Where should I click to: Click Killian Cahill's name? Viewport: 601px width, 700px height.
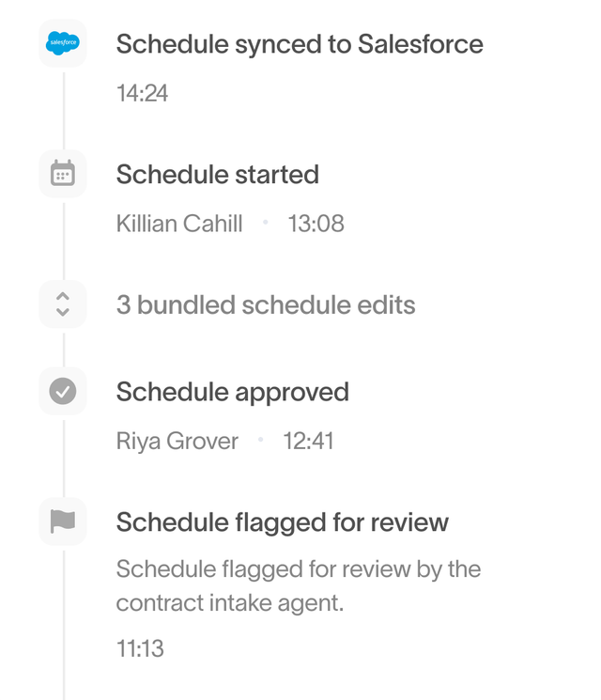click(x=179, y=224)
